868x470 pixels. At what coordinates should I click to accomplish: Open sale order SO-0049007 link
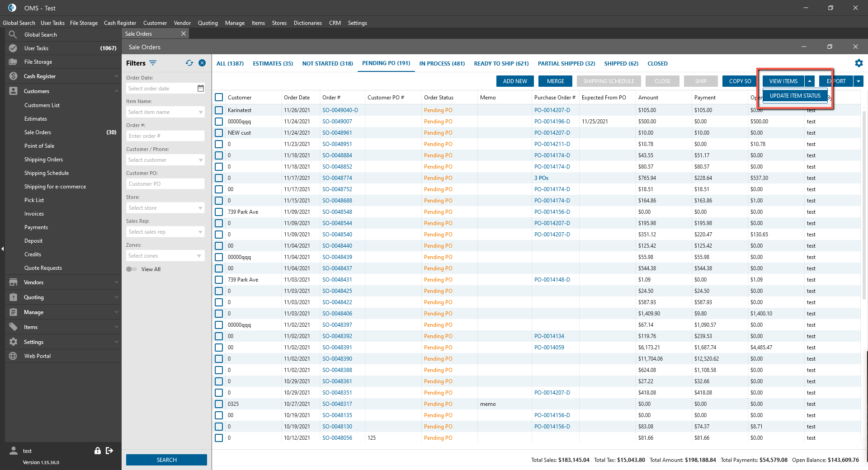coord(337,122)
